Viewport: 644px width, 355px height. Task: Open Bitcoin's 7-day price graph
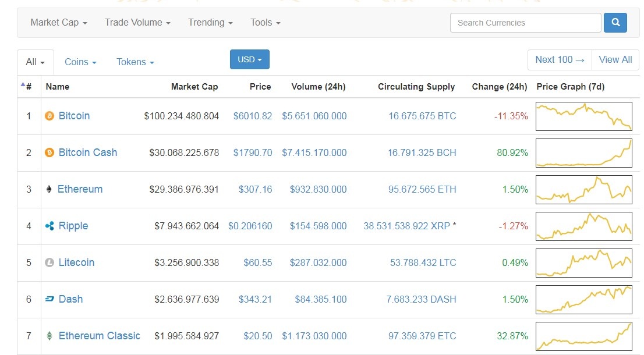583,116
